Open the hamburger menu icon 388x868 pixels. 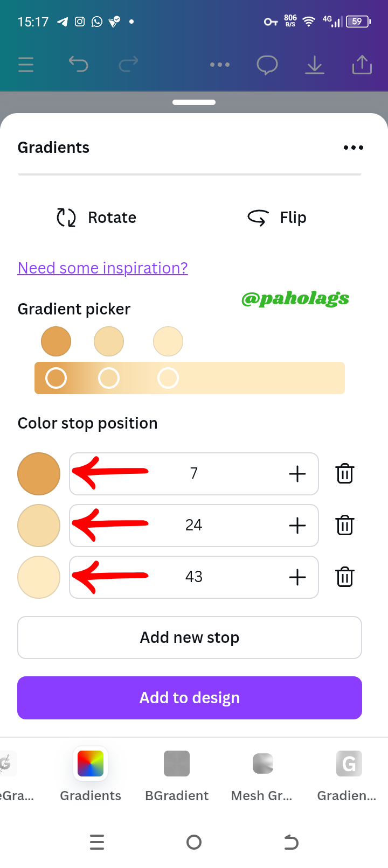pos(26,65)
